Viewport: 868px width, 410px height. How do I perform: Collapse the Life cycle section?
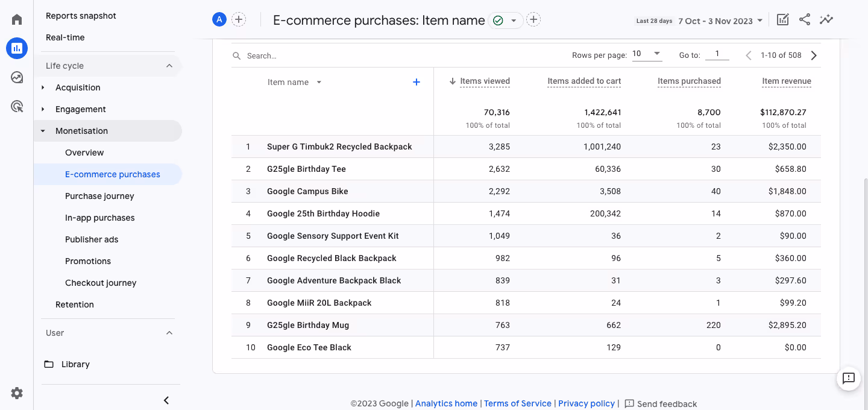pos(169,66)
